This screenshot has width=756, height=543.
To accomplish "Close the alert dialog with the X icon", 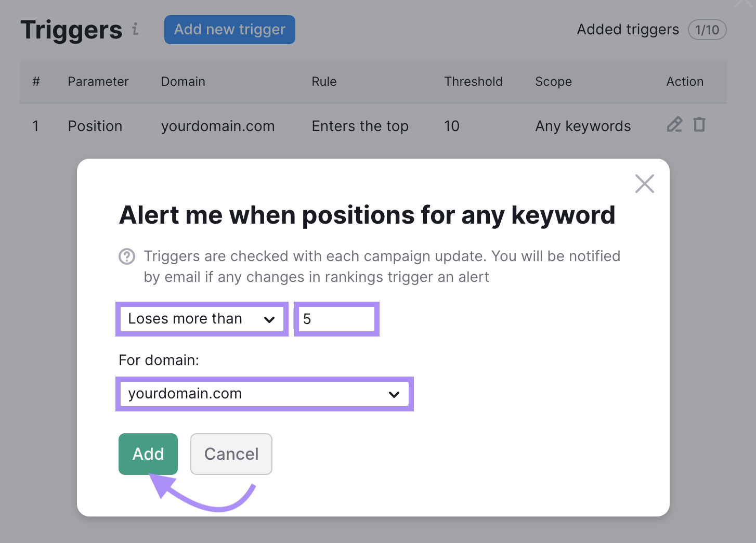I will (x=644, y=184).
